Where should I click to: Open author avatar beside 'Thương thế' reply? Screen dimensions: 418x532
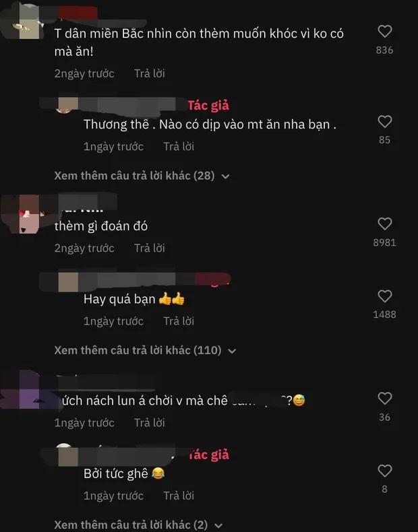pos(68,104)
